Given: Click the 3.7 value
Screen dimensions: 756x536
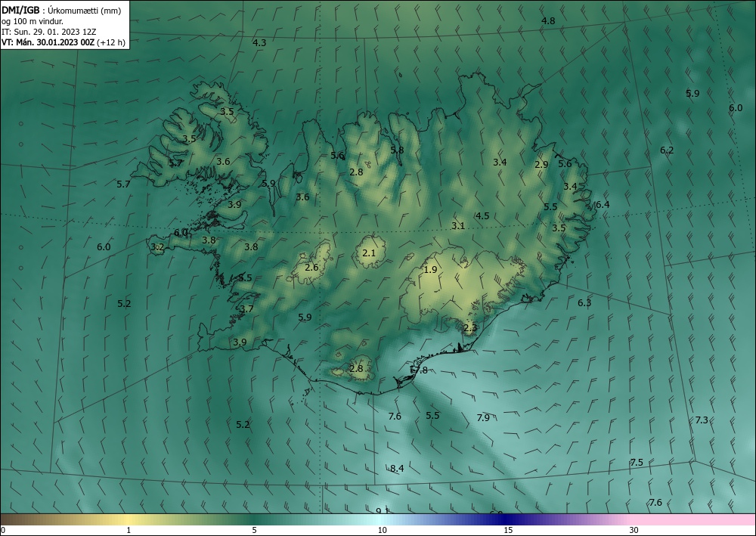Looking at the screenshot, I should coord(246,309).
